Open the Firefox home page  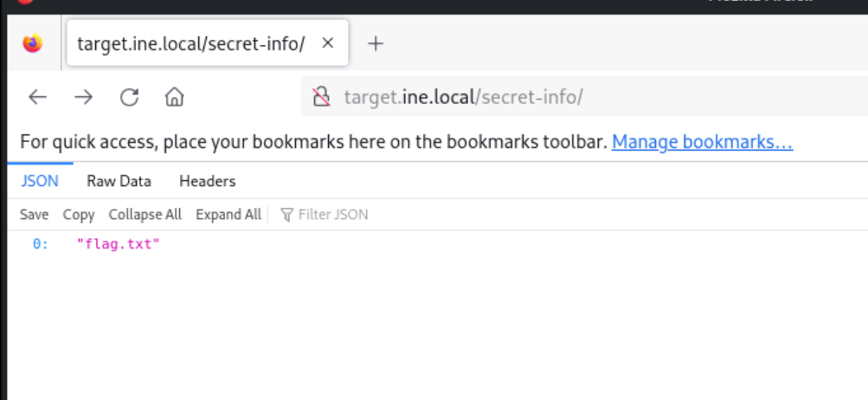coord(175,97)
